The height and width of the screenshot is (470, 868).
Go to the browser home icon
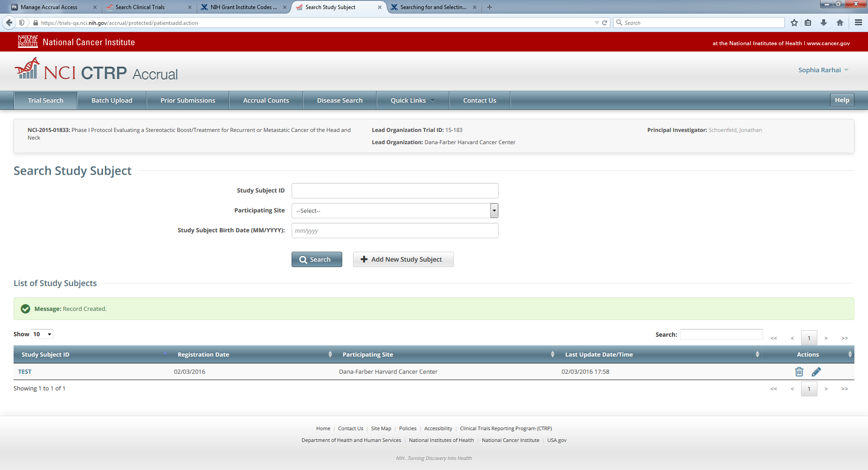coord(840,23)
